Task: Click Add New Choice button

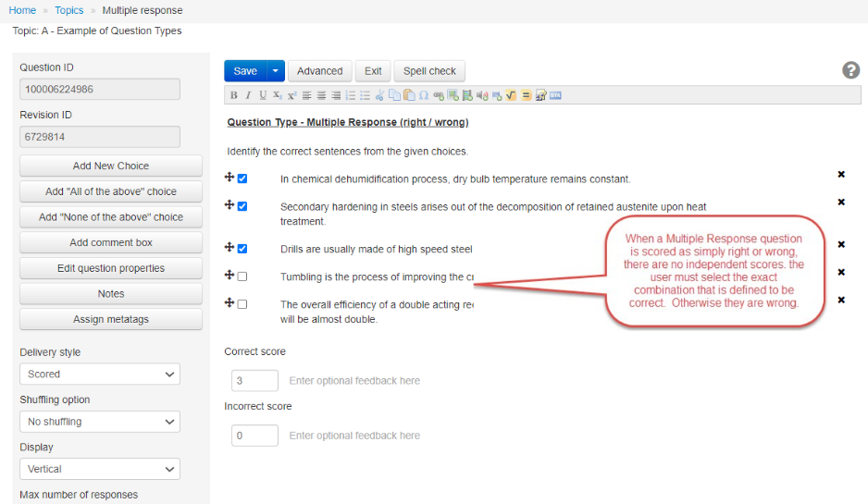Action: pyautogui.click(x=111, y=166)
